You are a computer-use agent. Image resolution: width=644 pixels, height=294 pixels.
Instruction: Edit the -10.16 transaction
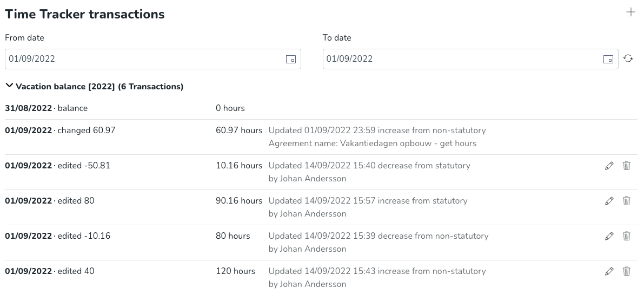coord(609,236)
